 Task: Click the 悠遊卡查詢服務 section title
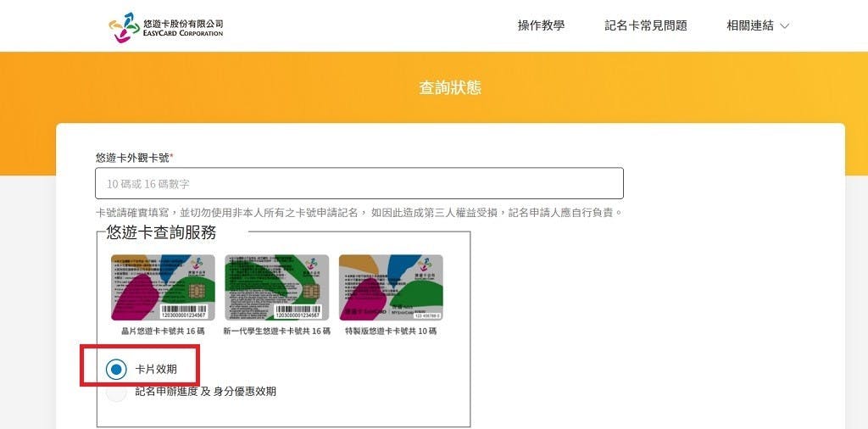point(161,232)
